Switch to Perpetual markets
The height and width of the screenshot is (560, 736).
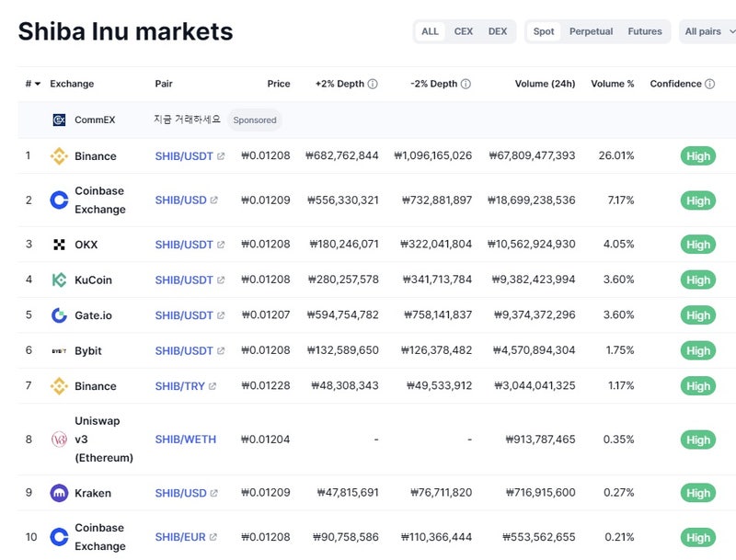click(x=591, y=31)
